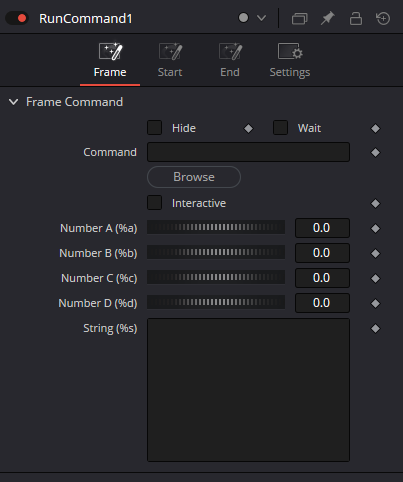Click the Number C (%c) label
This screenshot has height=482, width=403.
[x=99, y=278]
